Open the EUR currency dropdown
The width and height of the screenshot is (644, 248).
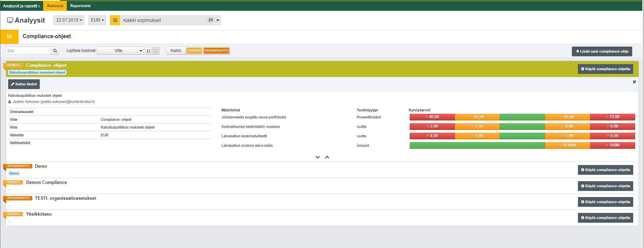click(x=97, y=20)
